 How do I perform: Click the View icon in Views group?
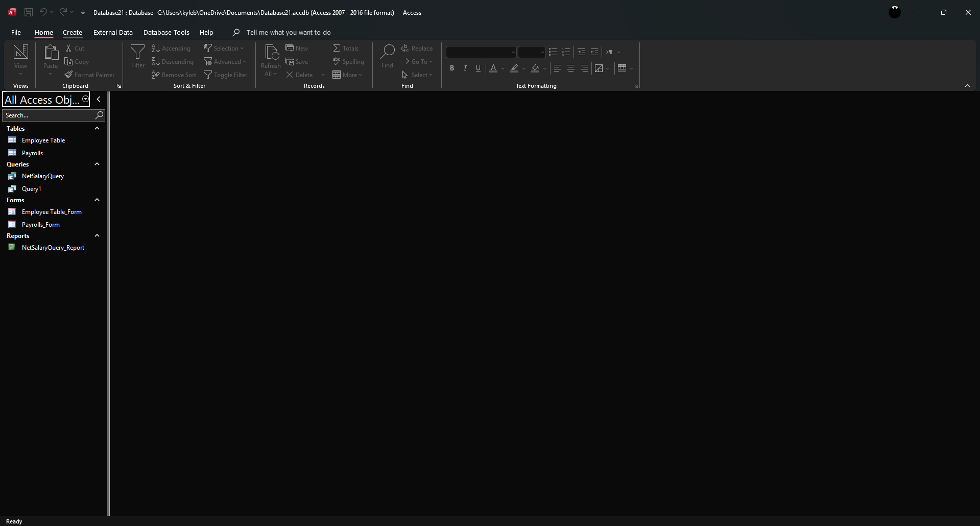click(20, 52)
